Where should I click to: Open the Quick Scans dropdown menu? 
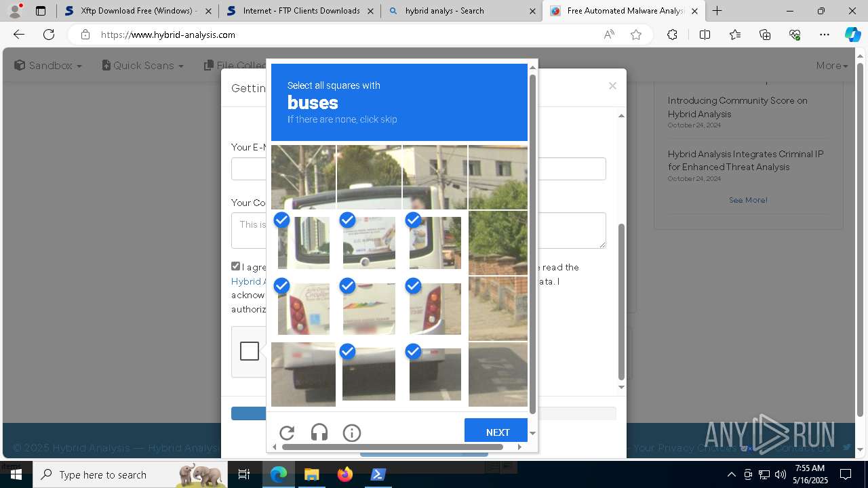(143, 65)
